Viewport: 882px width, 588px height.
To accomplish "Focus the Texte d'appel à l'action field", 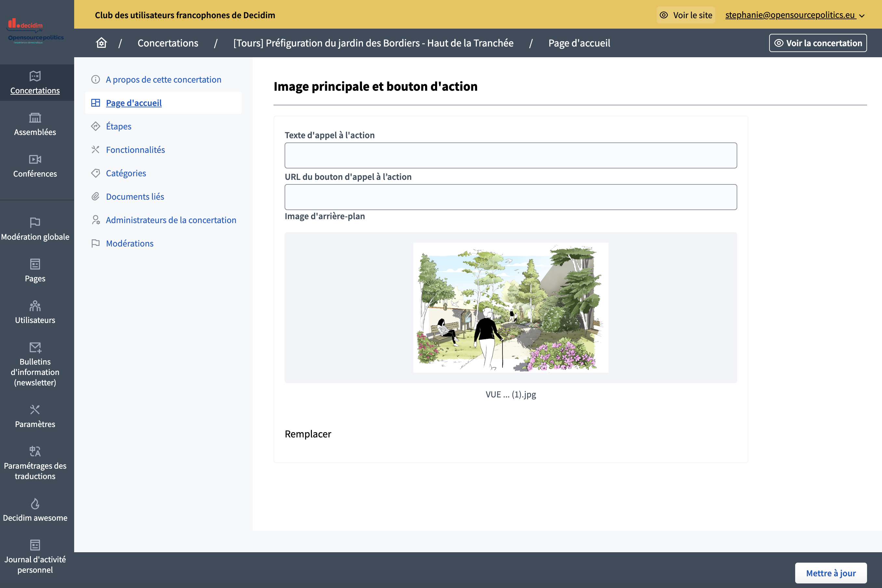I will click(x=510, y=155).
